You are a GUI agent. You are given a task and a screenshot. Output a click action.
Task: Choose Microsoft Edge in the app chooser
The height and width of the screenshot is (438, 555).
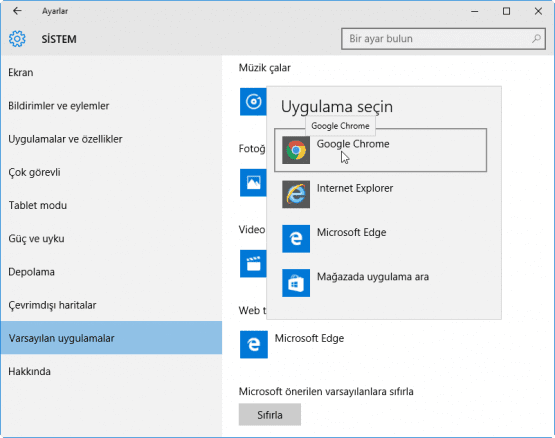381,239
